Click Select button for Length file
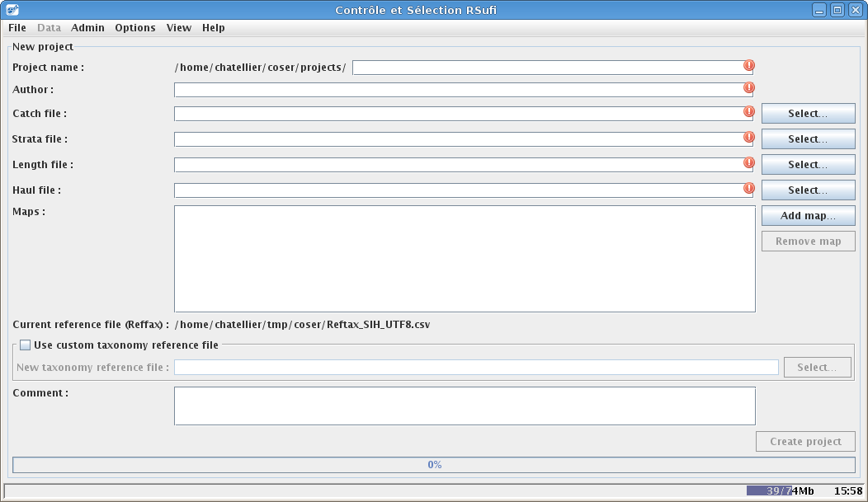Viewport: 868px width, 502px height. click(809, 164)
